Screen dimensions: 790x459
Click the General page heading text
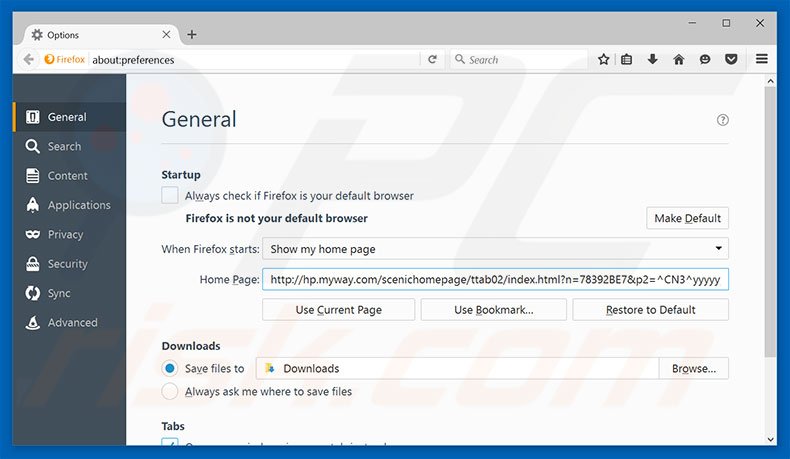click(x=199, y=119)
